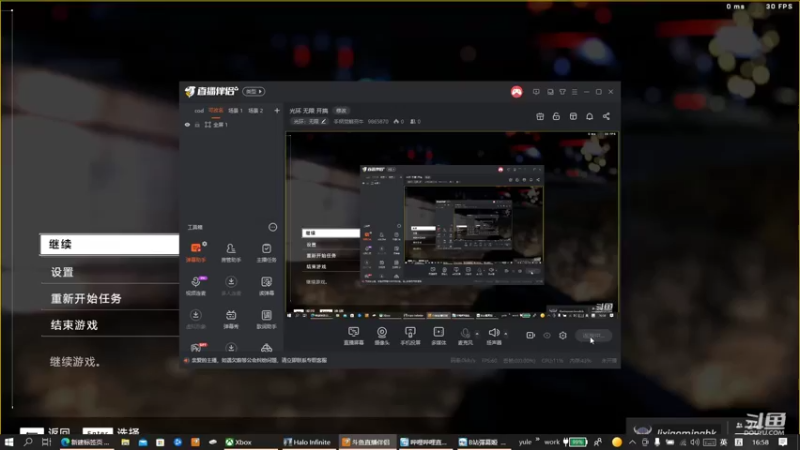The width and height of the screenshot is (800, 450).
Task: Click the clock showing 16:58
Action: [760, 442]
